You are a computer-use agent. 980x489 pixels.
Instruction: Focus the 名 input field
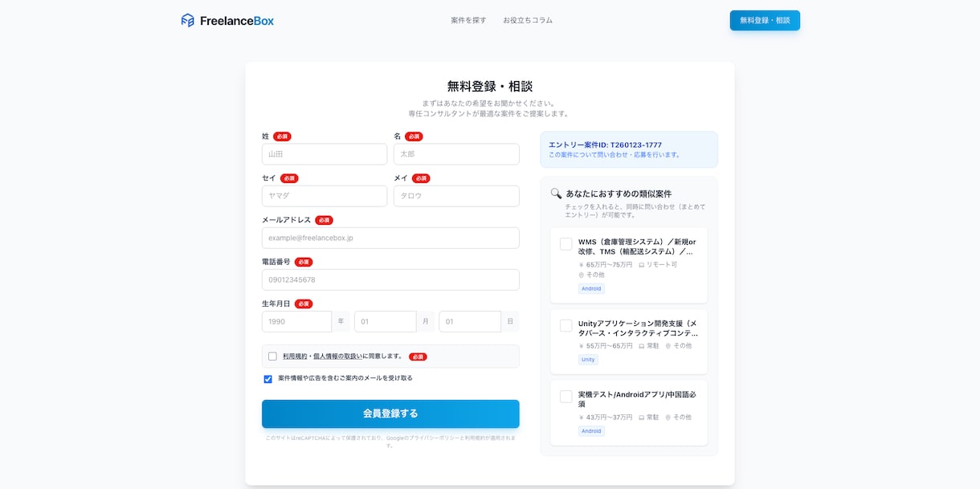click(x=456, y=153)
